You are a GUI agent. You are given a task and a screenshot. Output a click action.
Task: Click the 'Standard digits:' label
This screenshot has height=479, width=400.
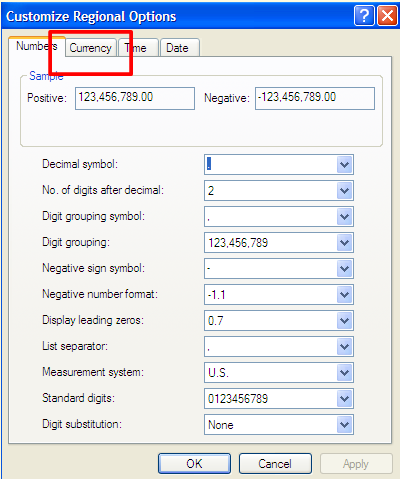(78, 398)
